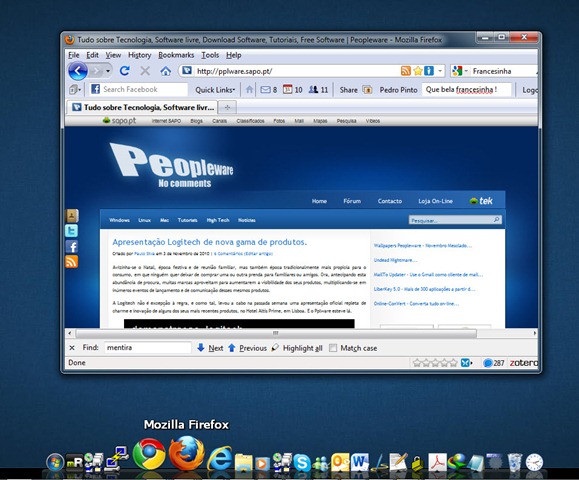
Task: Reload the page with refresh icon
Action: pyautogui.click(x=124, y=71)
